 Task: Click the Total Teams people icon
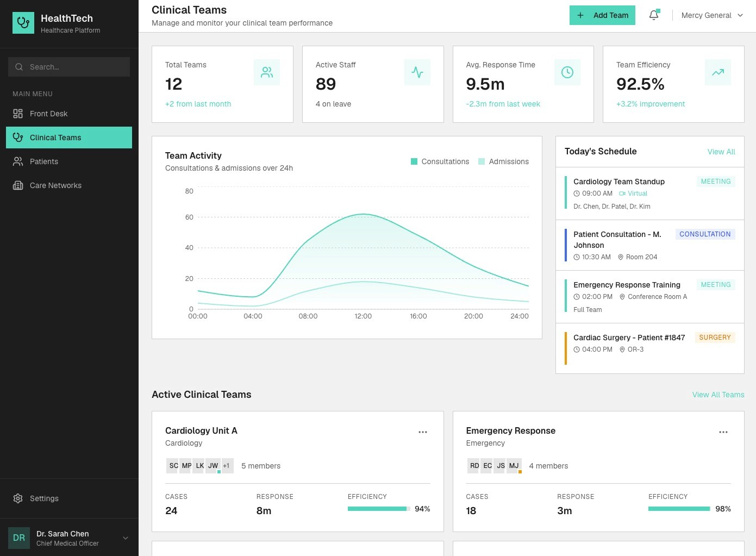click(267, 72)
